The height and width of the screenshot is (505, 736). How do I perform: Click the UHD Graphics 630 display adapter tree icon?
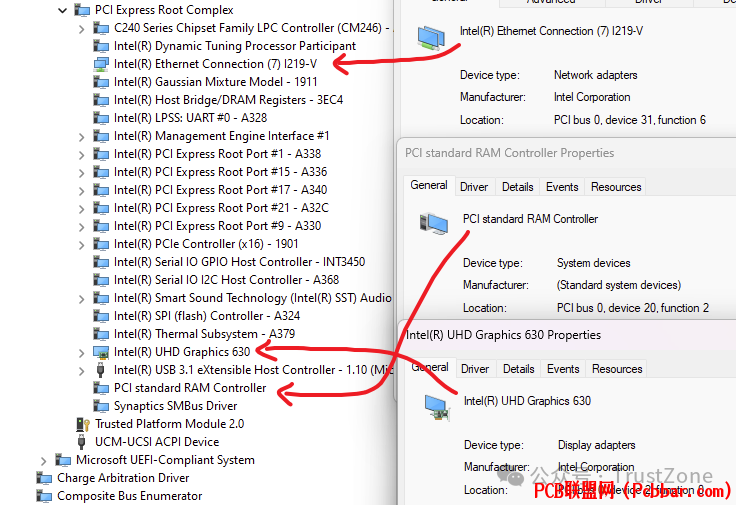(101, 352)
